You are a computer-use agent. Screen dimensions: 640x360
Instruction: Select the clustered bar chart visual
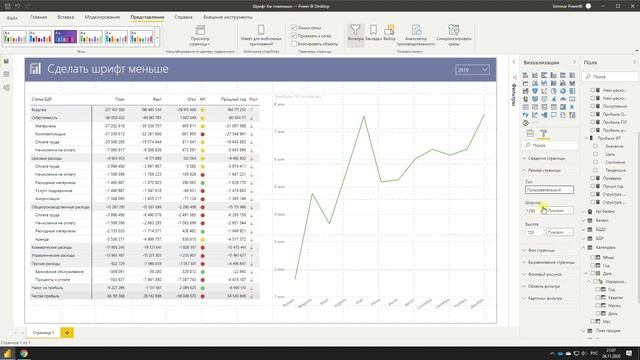point(544,75)
